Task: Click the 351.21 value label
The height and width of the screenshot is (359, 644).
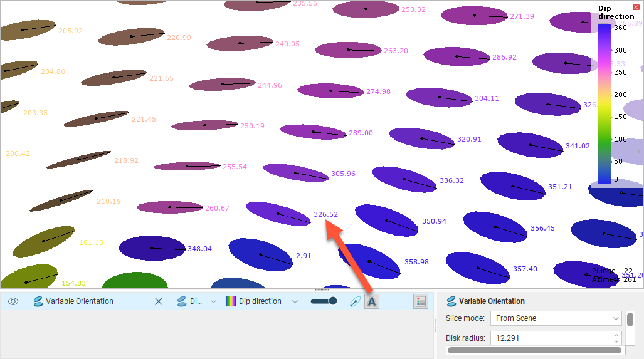Action: (560, 187)
